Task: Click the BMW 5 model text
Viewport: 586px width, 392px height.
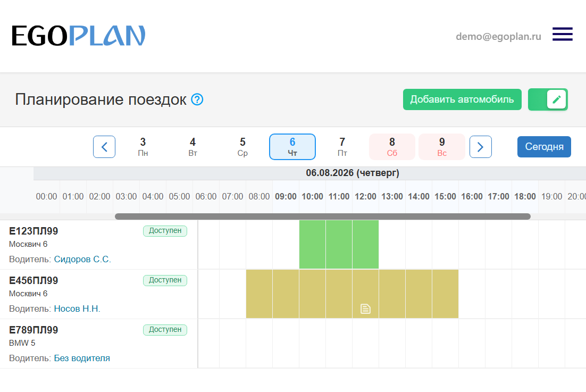Action: [x=22, y=343]
